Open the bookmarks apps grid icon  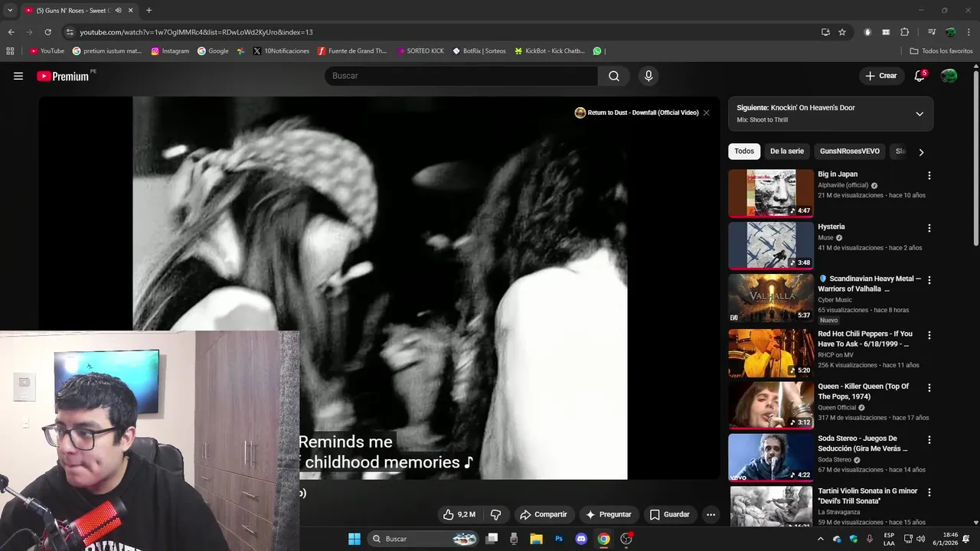10,51
